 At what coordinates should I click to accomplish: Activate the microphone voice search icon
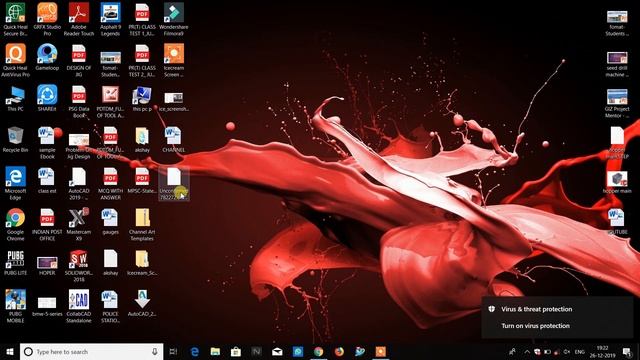tap(155, 351)
